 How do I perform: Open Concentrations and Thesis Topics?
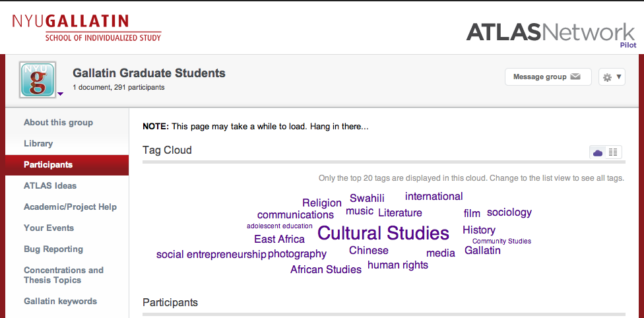coord(63,275)
